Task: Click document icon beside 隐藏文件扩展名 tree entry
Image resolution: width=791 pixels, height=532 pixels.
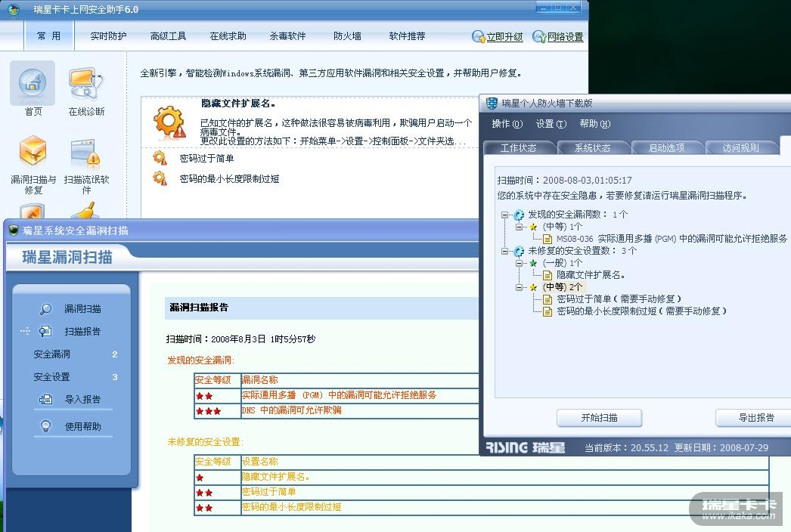Action: 547,275
